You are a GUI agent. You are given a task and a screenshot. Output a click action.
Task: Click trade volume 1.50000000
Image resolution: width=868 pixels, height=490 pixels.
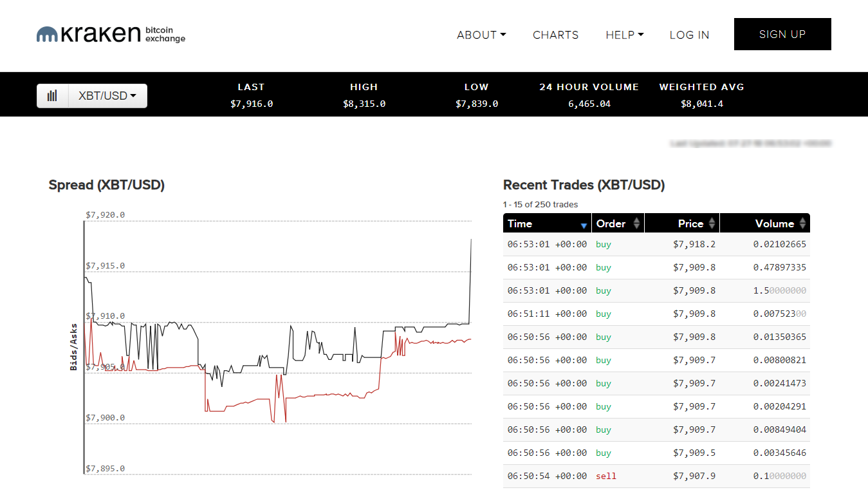(780, 290)
